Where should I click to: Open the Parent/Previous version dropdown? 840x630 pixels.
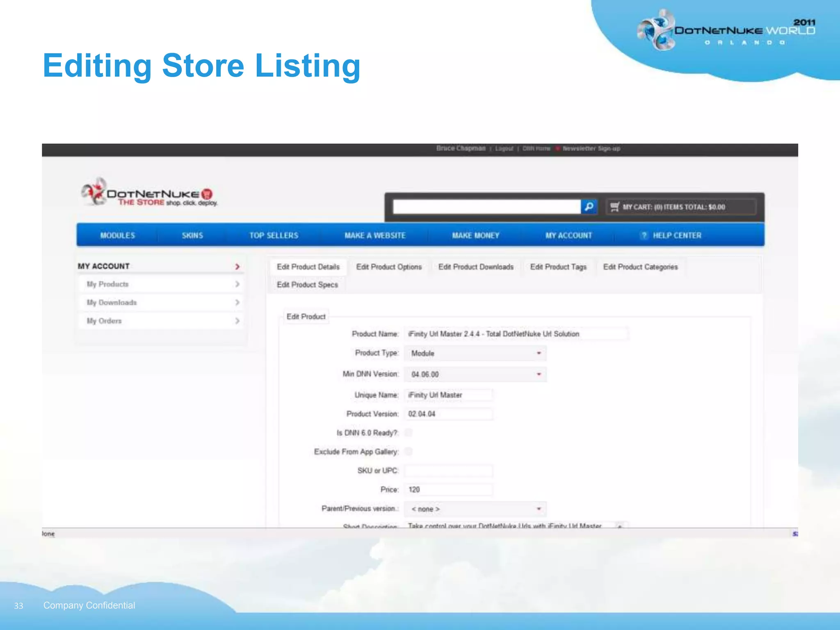coord(475,509)
